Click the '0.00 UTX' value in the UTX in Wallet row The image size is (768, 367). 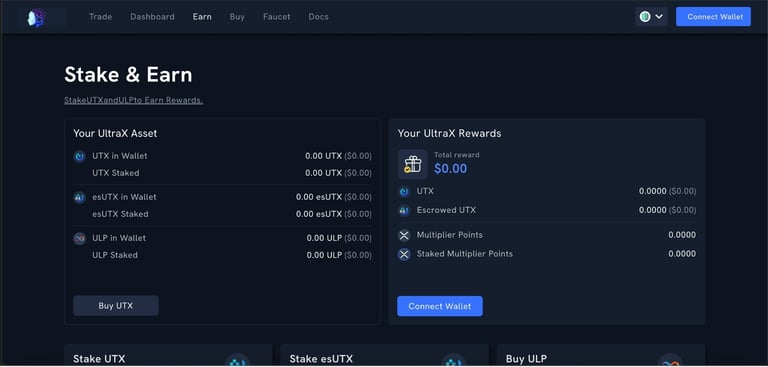coord(323,156)
